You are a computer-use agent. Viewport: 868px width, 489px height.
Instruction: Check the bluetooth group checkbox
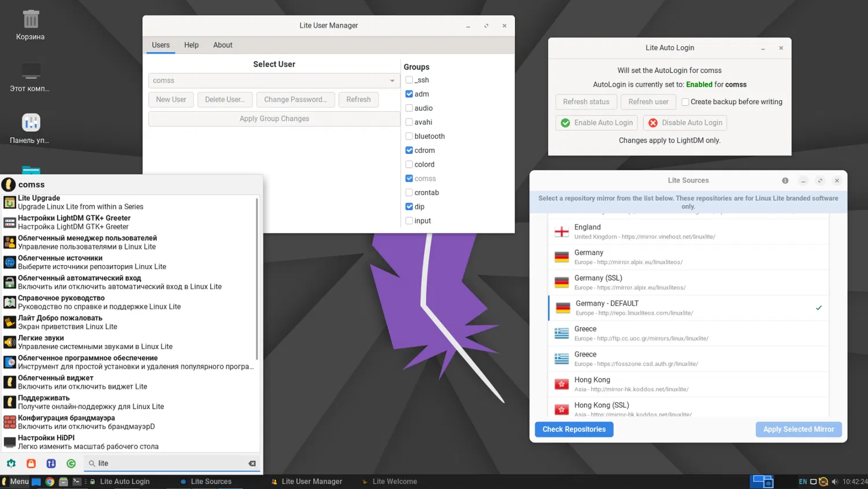(x=409, y=136)
